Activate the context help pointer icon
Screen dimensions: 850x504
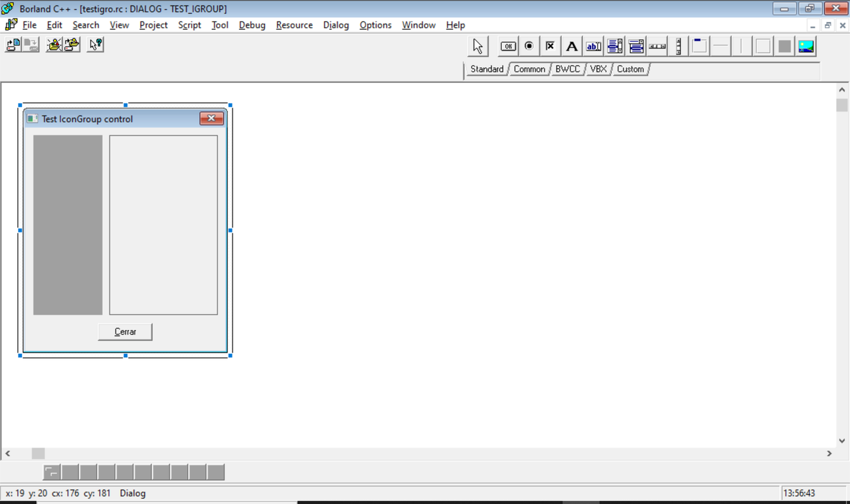coord(96,44)
